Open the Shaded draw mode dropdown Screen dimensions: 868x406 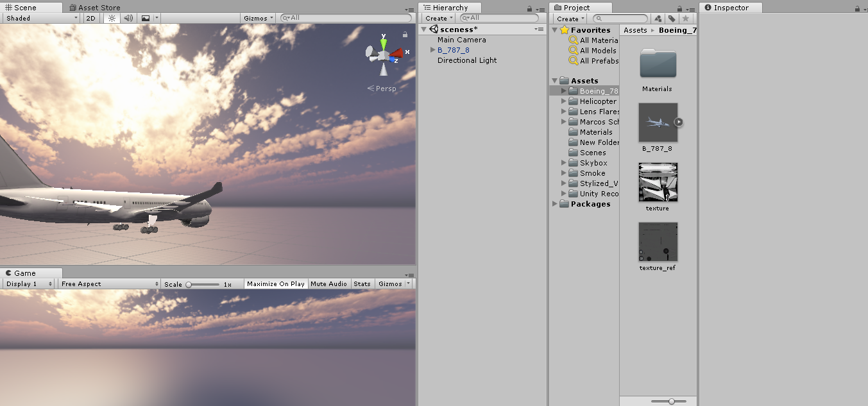tap(41, 18)
